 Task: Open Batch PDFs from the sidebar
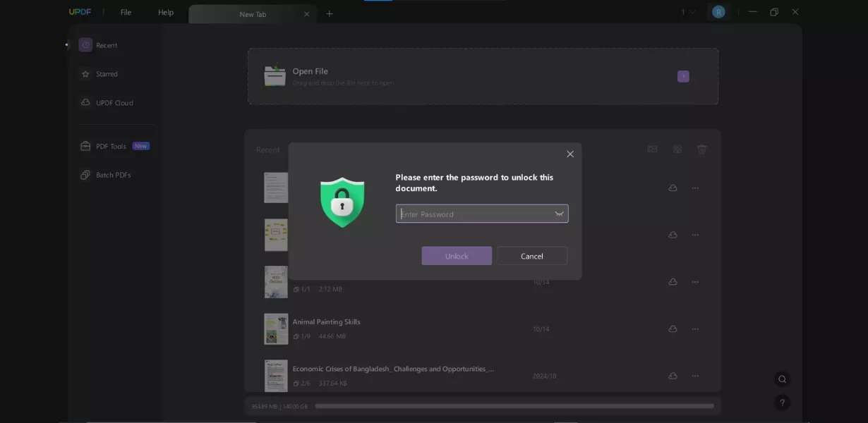point(113,175)
